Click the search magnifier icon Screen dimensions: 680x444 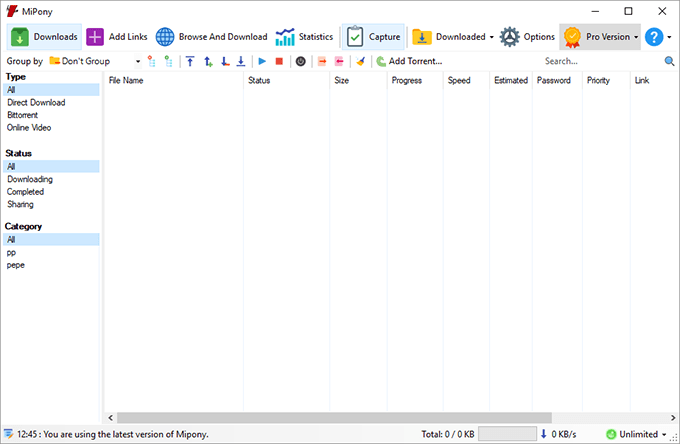pos(669,61)
